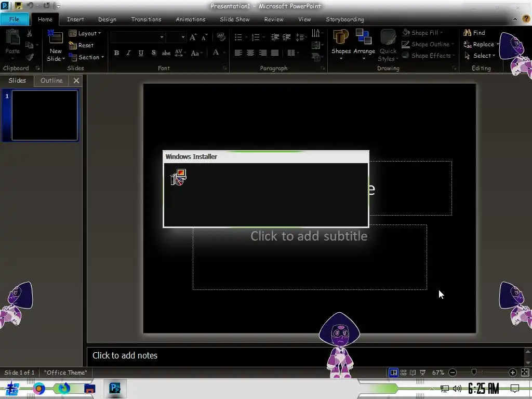Screen dimensions: 532x399
Task: Click the zoom out minus icon
Action: (453, 373)
